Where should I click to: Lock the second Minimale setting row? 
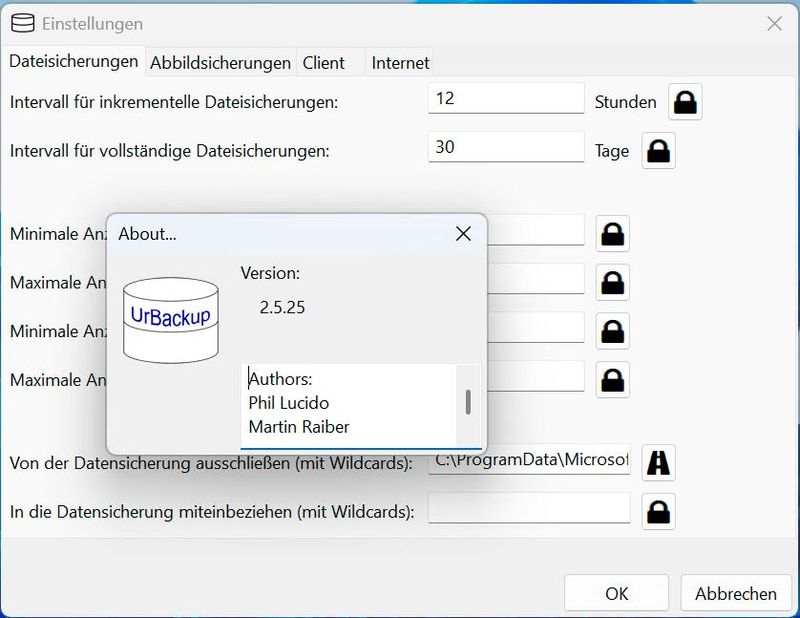point(611,327)
